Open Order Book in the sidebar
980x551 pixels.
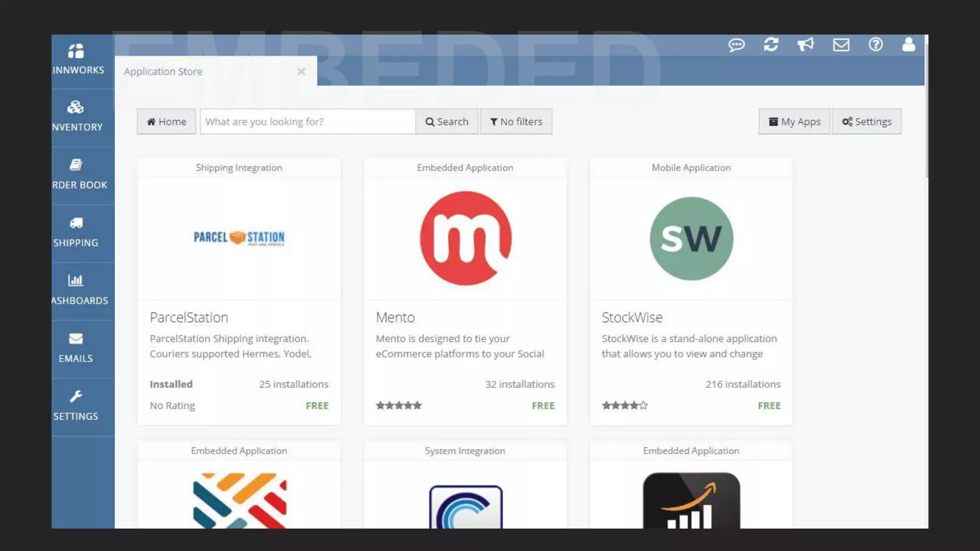(x=77, y=175)
